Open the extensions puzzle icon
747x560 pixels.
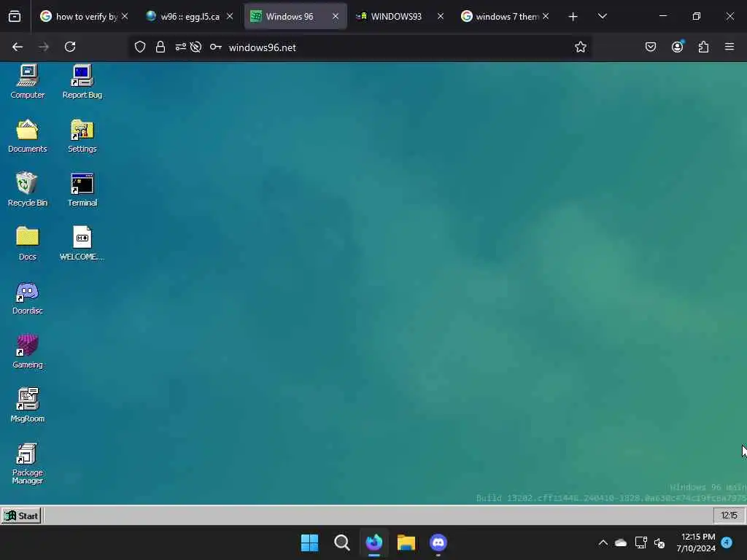point(703,47)
